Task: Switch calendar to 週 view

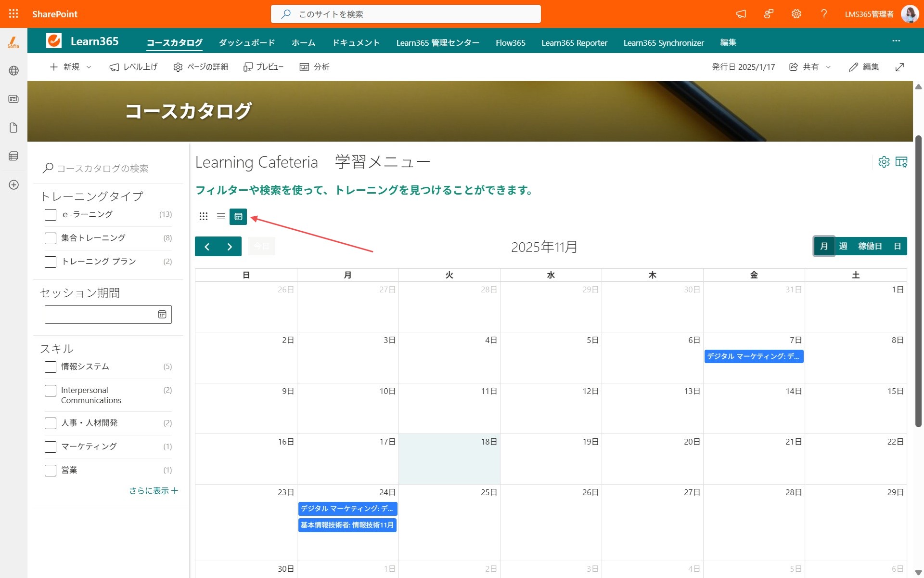Action: tap(843, 246)
